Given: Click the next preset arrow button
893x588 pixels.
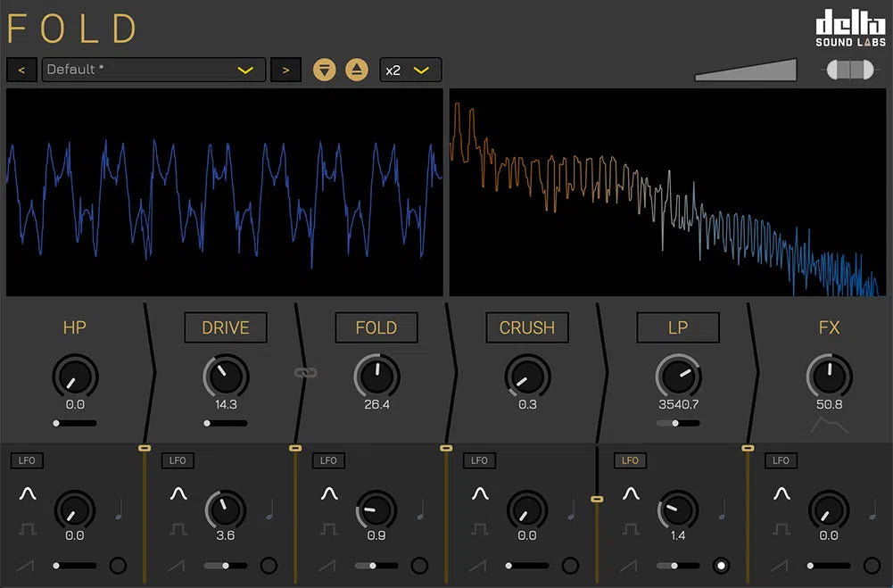Looking at the screenshot, I should 285,69.
